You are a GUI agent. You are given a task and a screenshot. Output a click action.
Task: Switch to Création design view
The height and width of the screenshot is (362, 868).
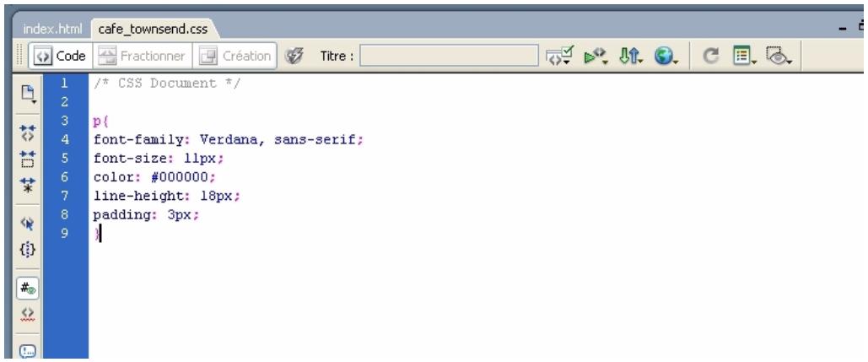pyautogui.click(x=235, y=56)
